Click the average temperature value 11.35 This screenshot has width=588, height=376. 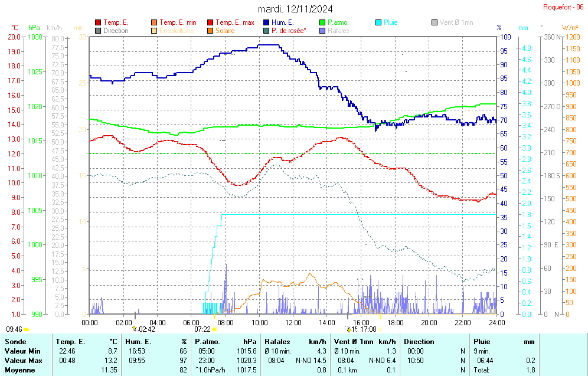click(x=109, y=370)
